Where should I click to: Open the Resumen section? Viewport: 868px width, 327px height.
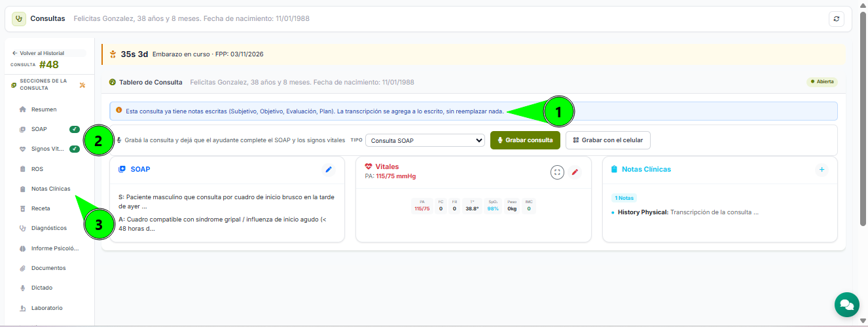click(44, 109)
